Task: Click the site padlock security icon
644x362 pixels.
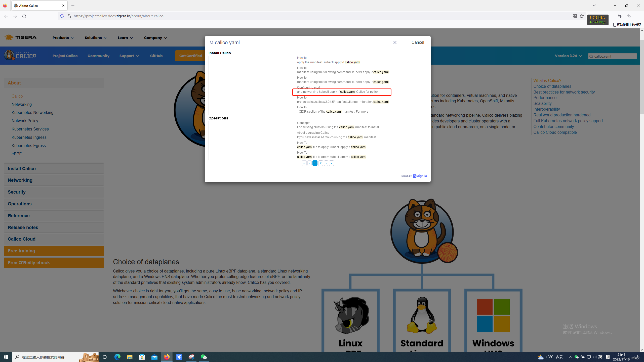Action: [69, 16]
